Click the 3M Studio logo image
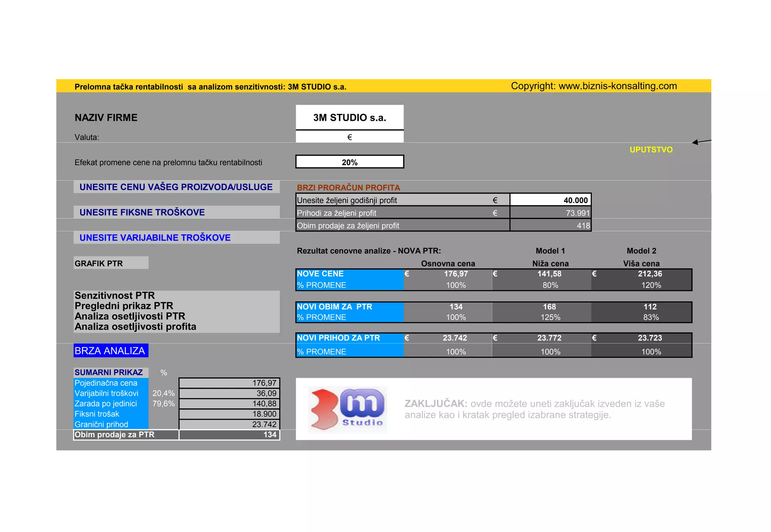The image size is (771, 532). 347,409
